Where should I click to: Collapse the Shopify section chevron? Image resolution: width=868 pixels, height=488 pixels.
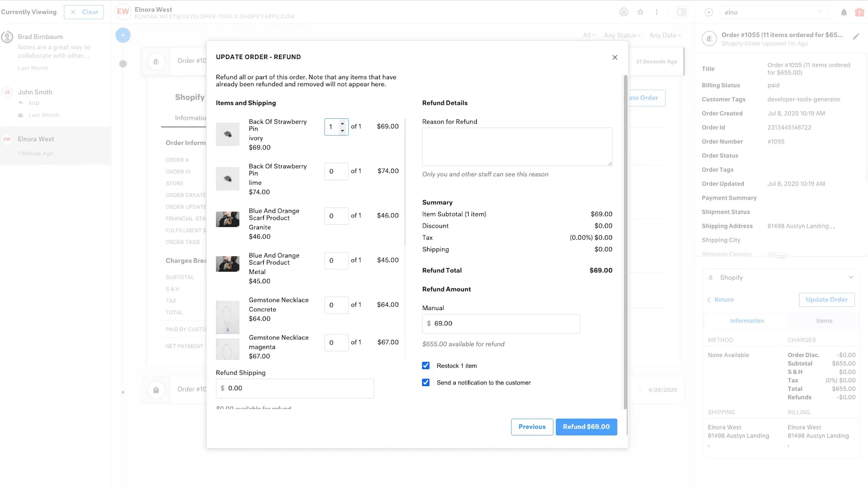(x=851, y=277)
